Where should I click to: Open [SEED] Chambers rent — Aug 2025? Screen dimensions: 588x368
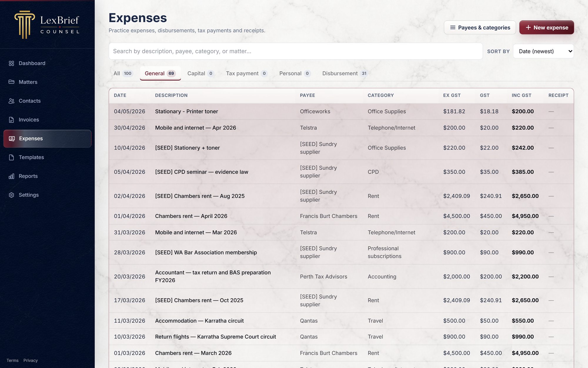click(341, 196)
